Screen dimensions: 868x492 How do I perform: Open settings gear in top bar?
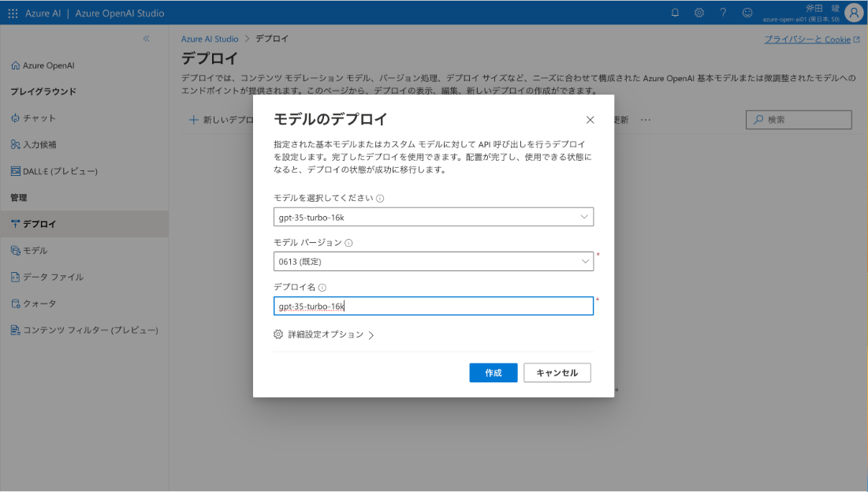pyautogui.click(x=699, y=13)
